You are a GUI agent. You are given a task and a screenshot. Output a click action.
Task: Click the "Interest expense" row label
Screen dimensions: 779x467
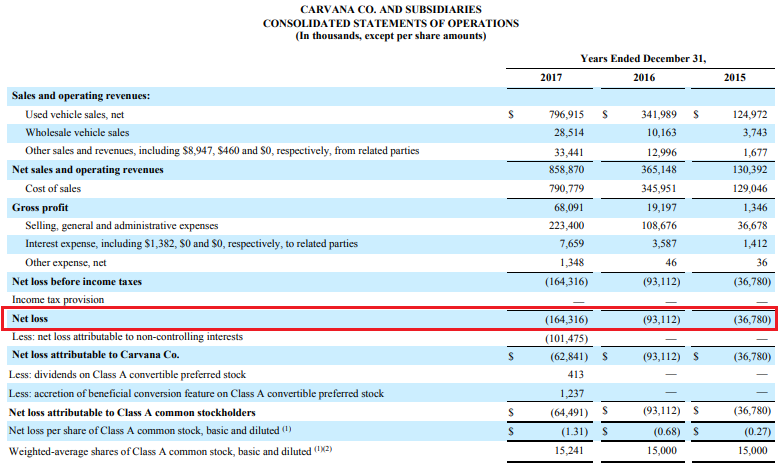coord(191,244)
